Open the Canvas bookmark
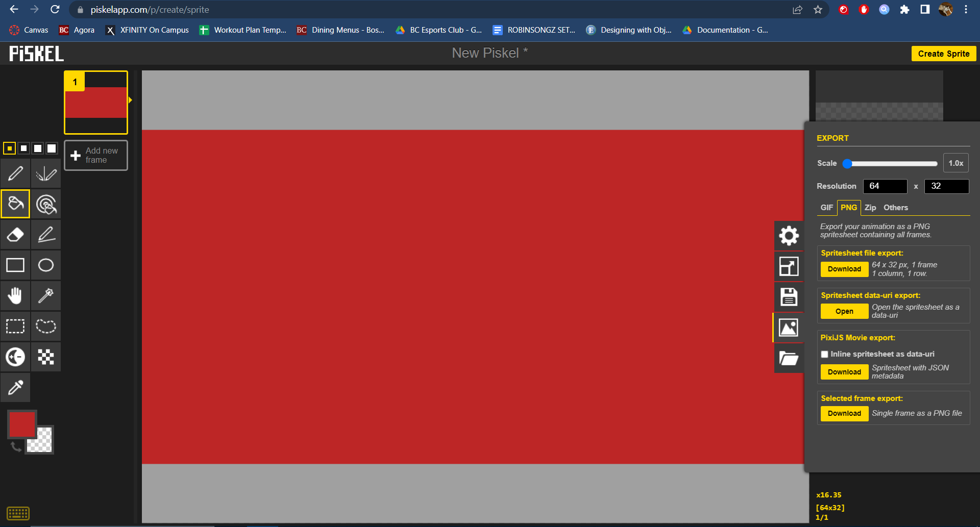 [29, 30]
